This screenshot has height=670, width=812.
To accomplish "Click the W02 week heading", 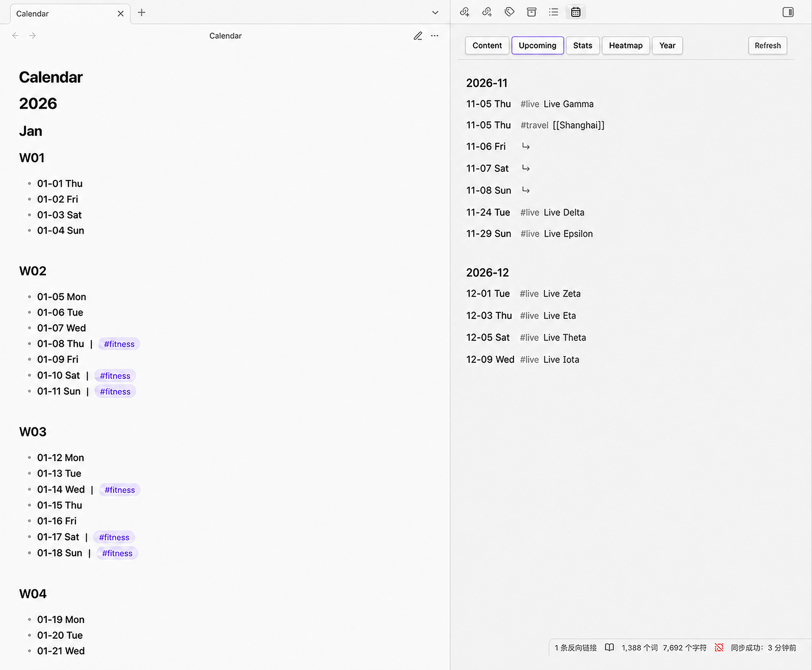I will [x=33, y=271].
